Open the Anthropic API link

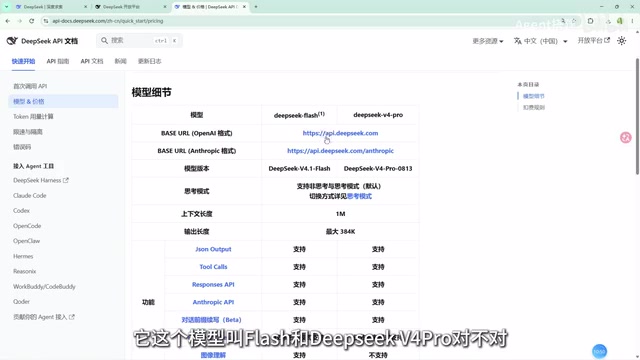(x=213, y=302)
